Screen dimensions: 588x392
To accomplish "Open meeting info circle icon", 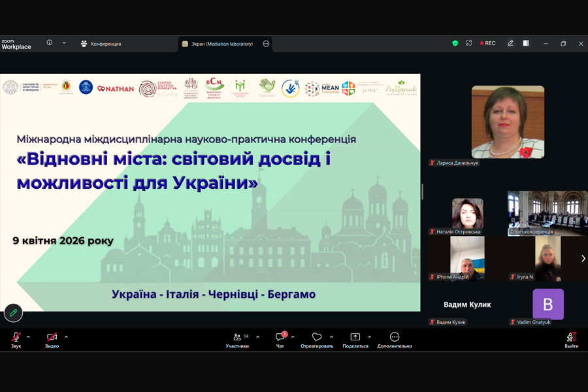I will click(50, 42).
